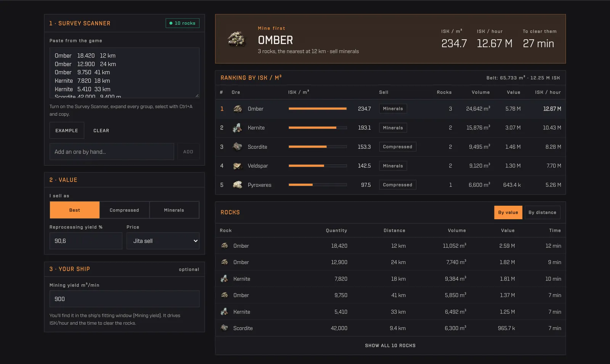This screenshot has width=610, height=364.
Task: Click the Scordite rock's 965.7 k value
Action: (x=506, y=328)
